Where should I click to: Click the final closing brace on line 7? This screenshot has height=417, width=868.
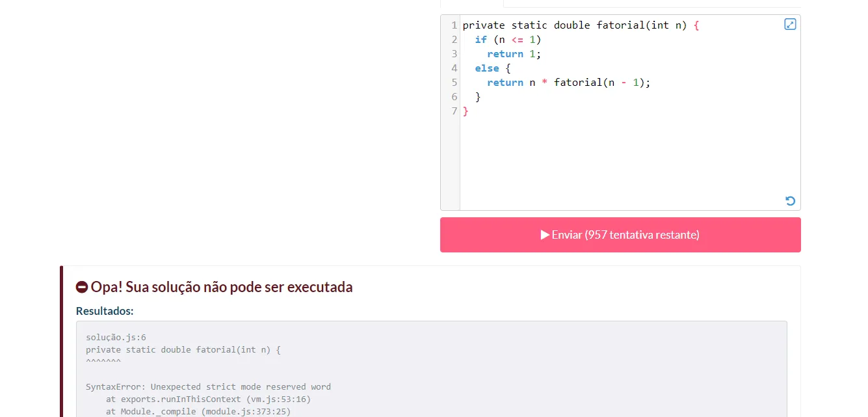click(x=466, y=111)
